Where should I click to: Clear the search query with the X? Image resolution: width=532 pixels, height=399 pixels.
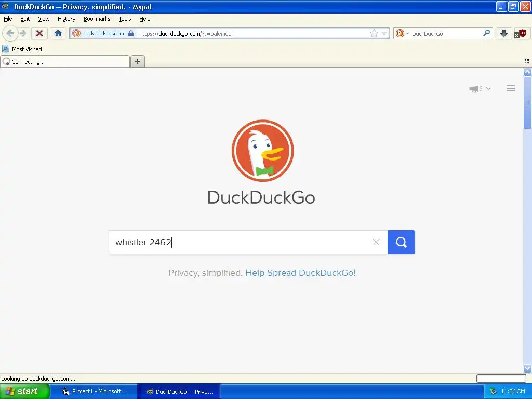tap(376, 242)
